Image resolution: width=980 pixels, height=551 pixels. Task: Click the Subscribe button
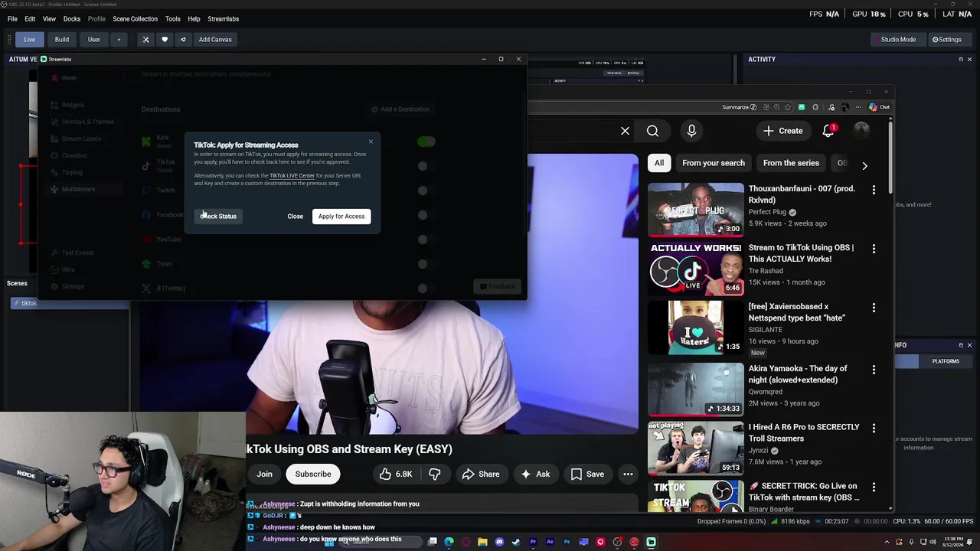point(313,474)
